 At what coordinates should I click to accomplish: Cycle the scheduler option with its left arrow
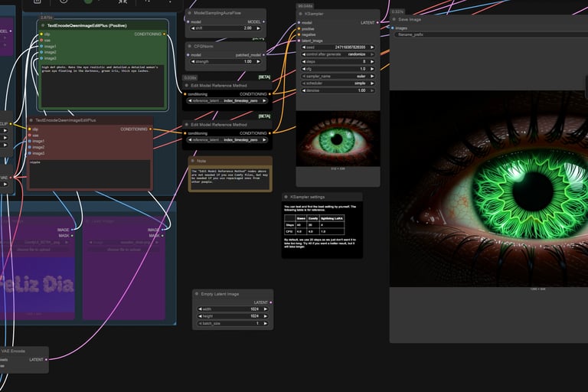coord(304,83)
